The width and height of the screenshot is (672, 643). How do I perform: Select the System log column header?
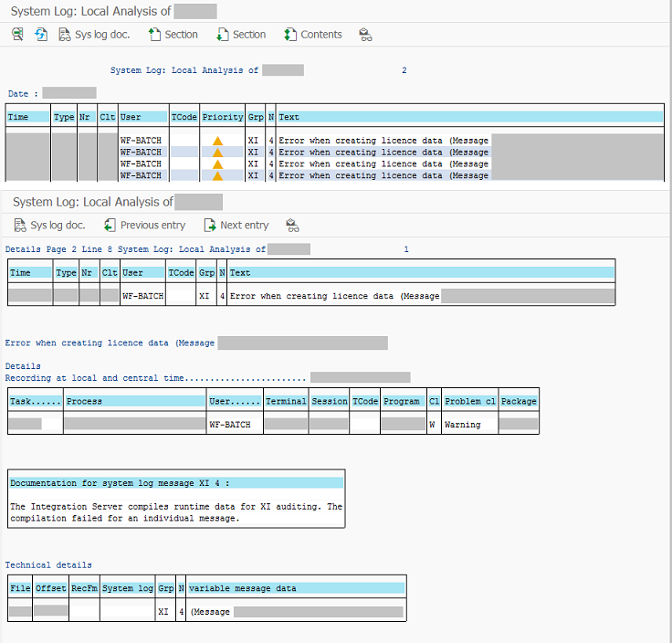(x=128, y=588)
